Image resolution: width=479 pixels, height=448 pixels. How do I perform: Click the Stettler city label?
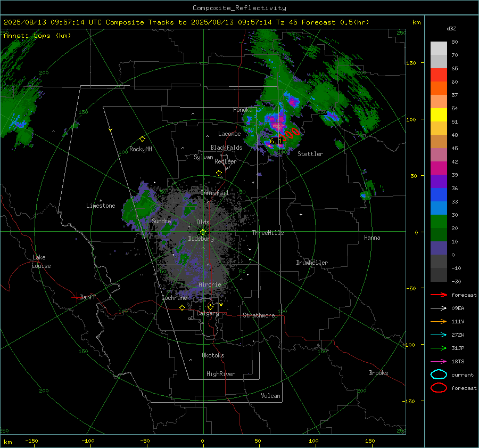310,154
